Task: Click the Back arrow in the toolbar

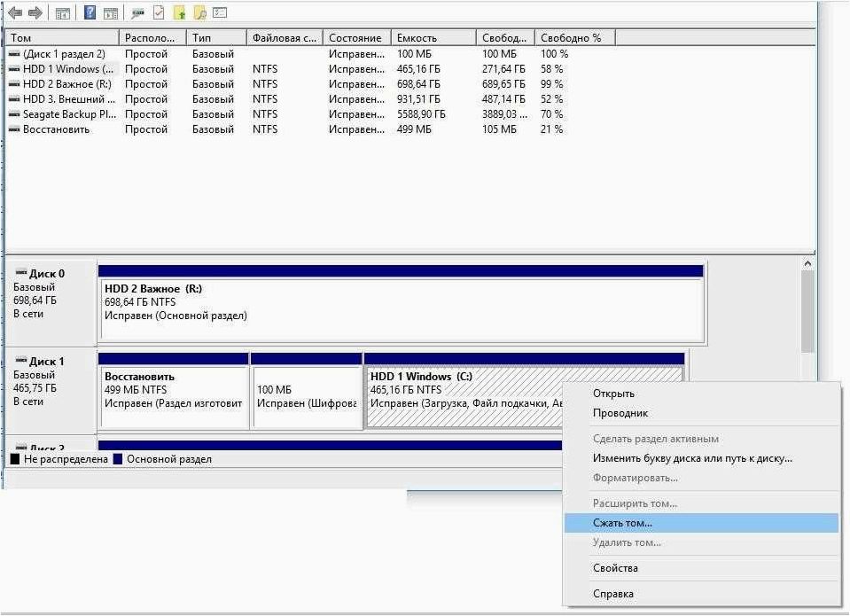Action: [15, 12]
